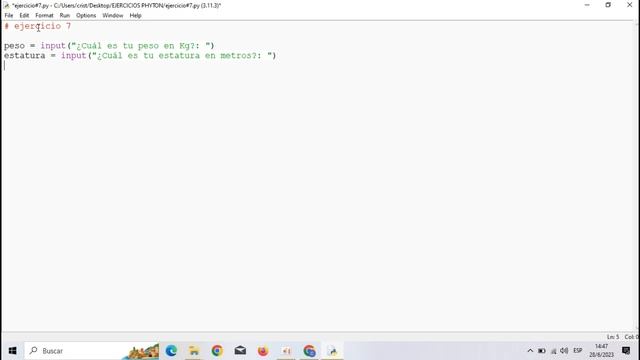Open the Window menu
This screenshot has width=640, height=360.
(113, 16)
